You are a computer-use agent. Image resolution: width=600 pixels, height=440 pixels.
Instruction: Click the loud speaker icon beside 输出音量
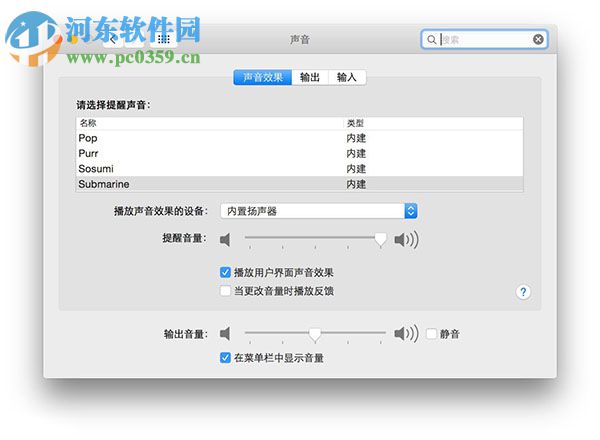406,334
